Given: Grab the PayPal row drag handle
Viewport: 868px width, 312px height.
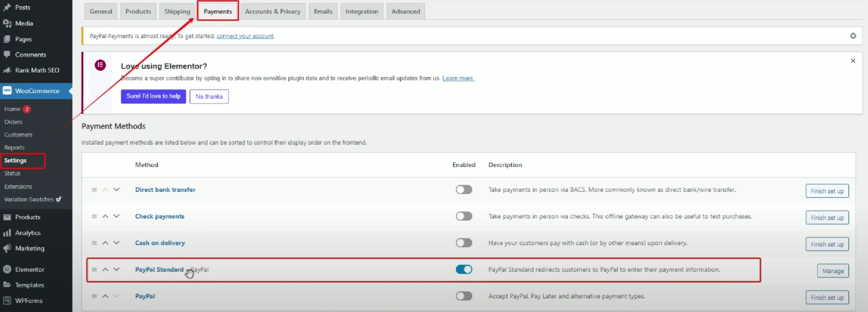Looking at the screenshot, I should tap(94, 296).
